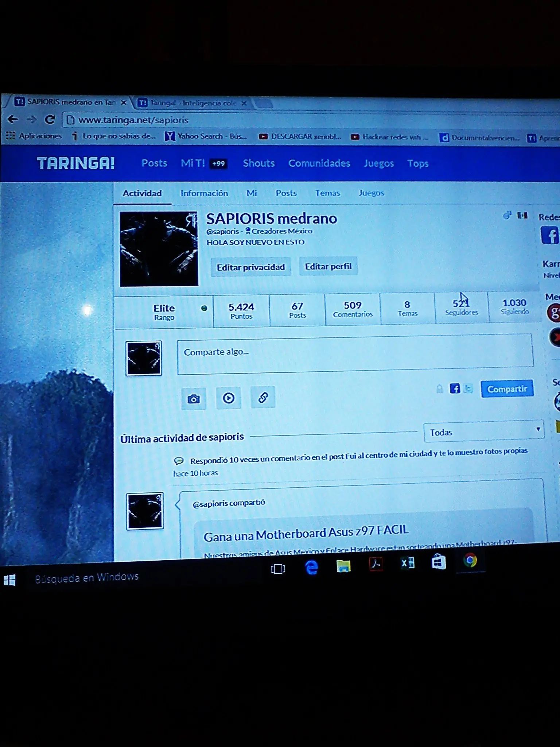Reload the page with the refresh icon
The image size is (560, 747).
tap(50, 119)
